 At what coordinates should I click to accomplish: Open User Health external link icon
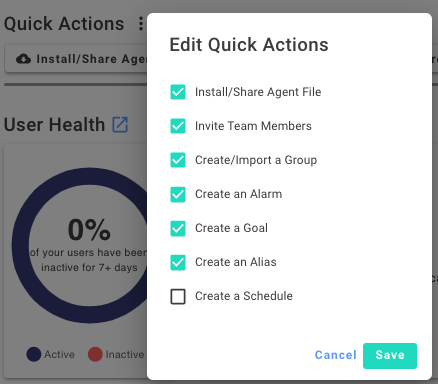click(120, 125)
